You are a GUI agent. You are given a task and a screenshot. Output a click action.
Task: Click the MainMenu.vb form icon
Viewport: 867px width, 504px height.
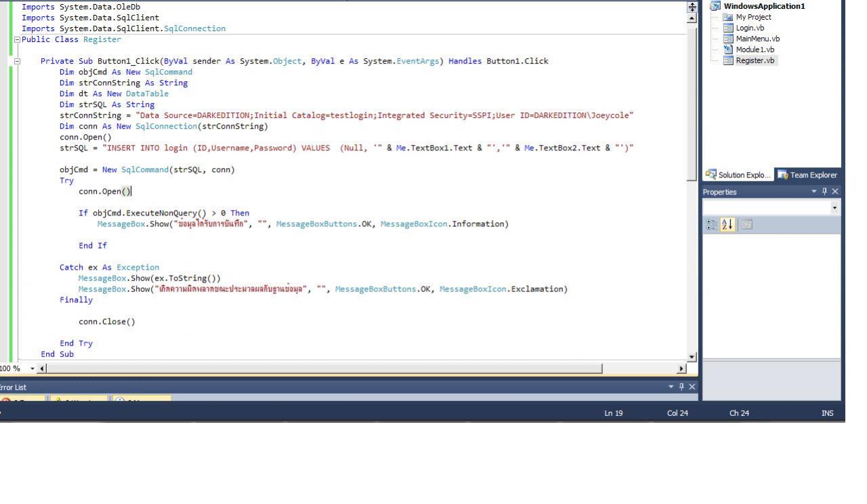click(x=728, y=39)
